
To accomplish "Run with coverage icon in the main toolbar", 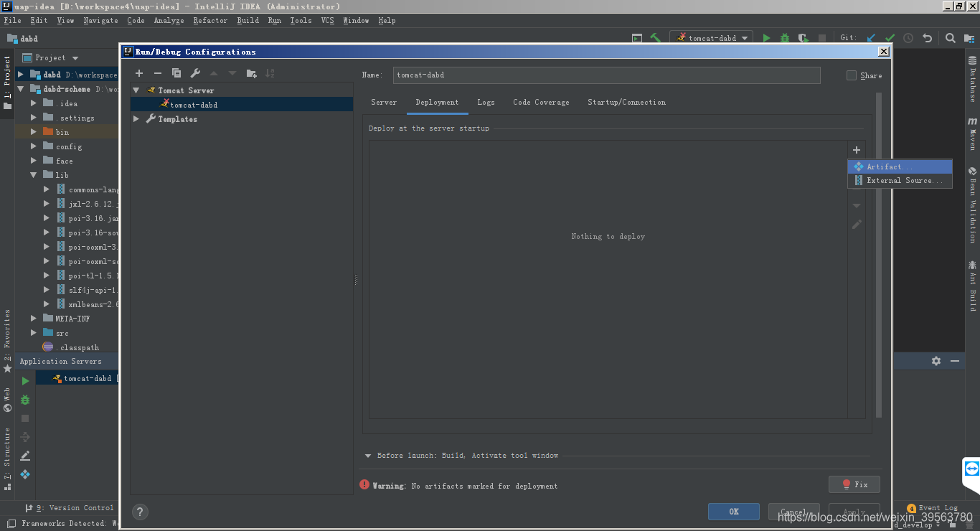I will pyautogui.click(x=804, y=38).
